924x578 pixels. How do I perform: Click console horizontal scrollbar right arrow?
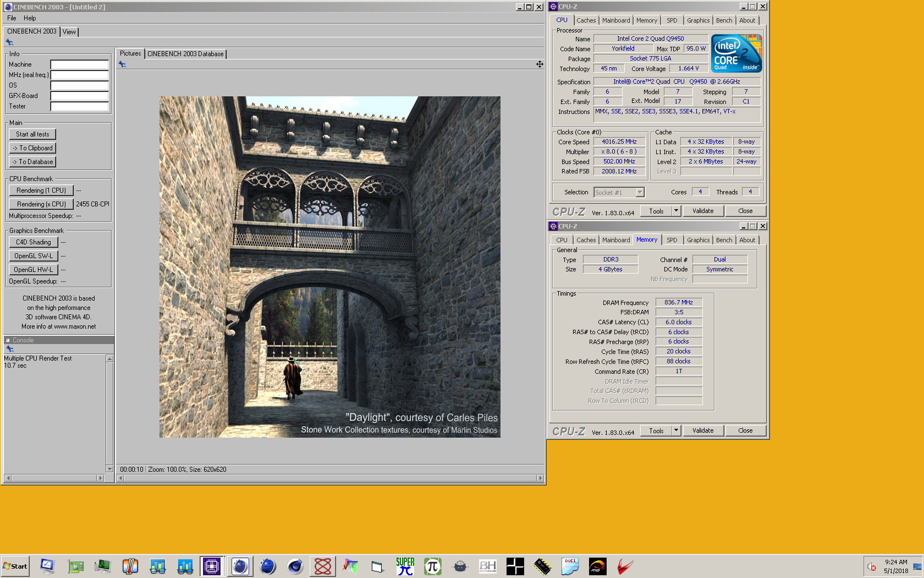coord(100,478)
